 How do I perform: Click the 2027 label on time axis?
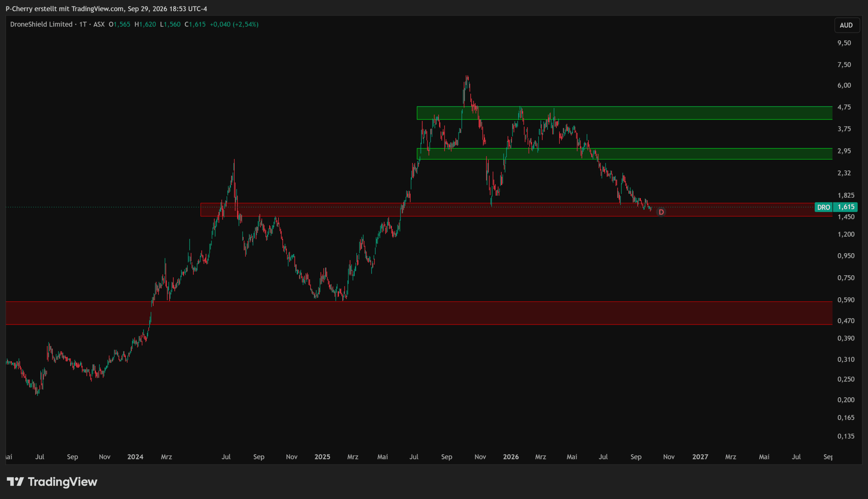(700, 457)
